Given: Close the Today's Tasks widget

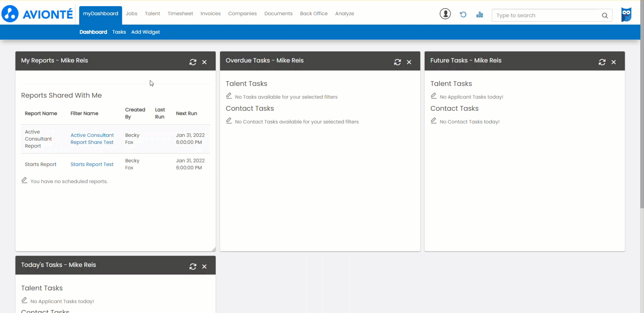Looking at the screenshot, I should pos(205,266).
